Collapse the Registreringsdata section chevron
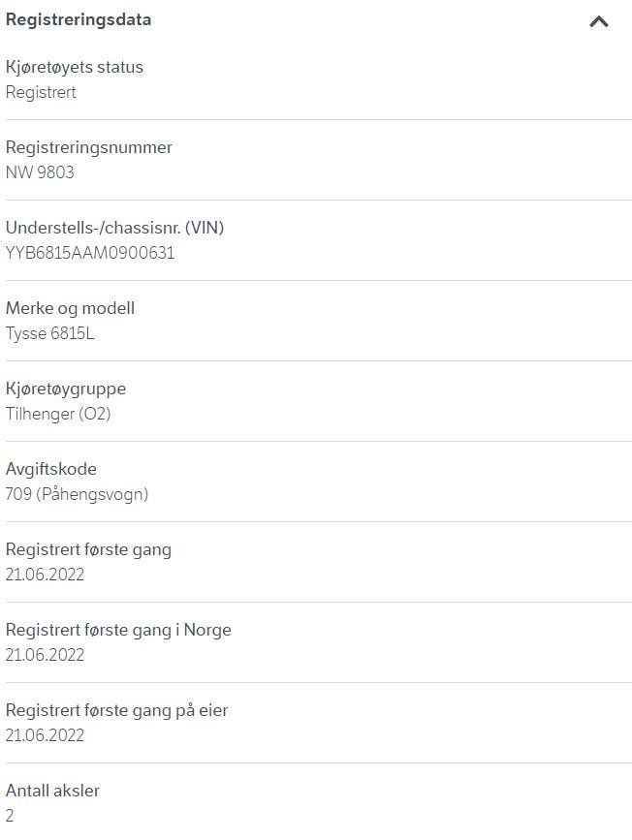The width and height of the screenshot is (632, 840). coord(599,21)
